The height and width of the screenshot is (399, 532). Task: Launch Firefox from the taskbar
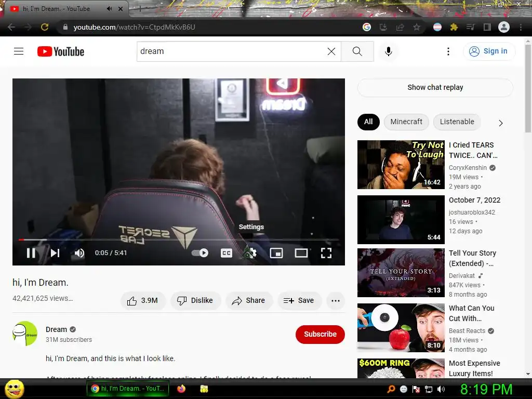(x=181, y=389)
